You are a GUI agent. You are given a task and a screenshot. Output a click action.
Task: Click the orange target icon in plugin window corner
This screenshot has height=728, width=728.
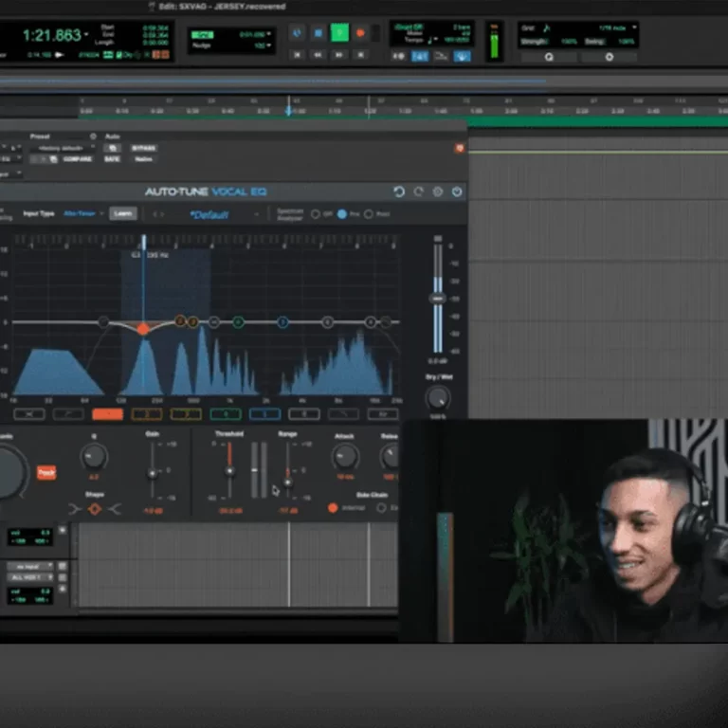(459, 148)
